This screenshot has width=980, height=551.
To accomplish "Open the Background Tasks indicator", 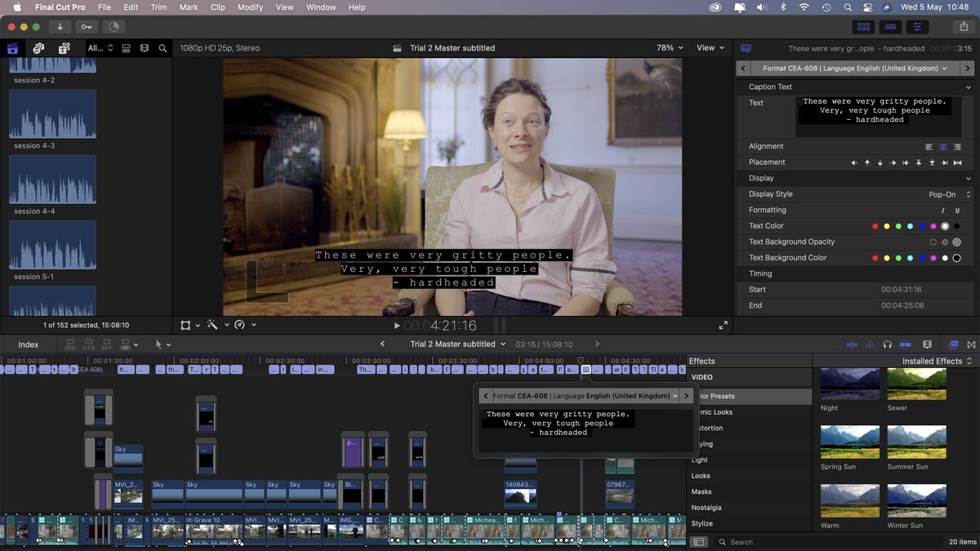I will click(x=114, y=26).
